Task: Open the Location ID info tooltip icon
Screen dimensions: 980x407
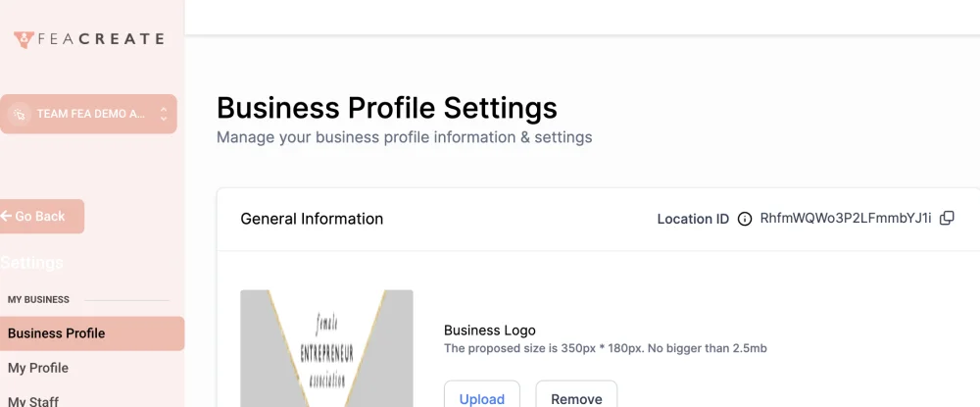Action: pyautogui.click(x=745, y=219)
